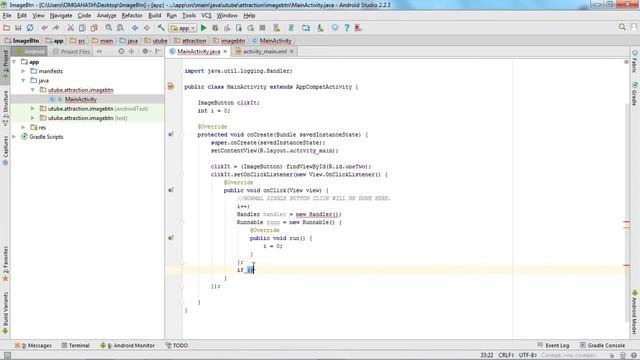The image size is (640, 360).
Task: Click the imagebtn breadcrumb in navigation bar
Action: (x=229, y=41)
